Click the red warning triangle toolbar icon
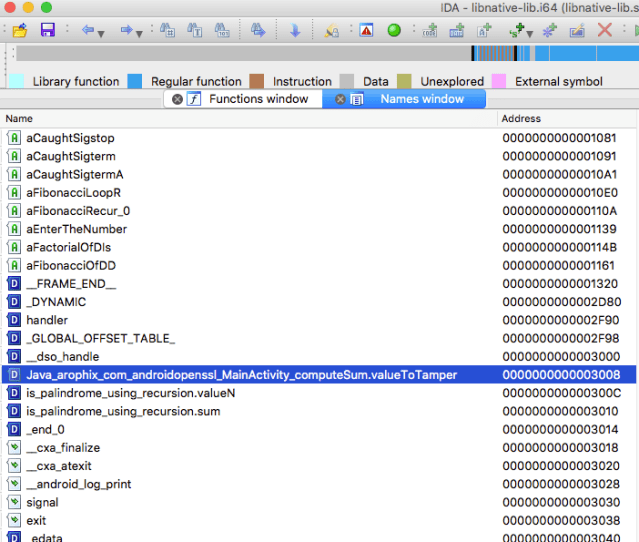 coord(366,30)
